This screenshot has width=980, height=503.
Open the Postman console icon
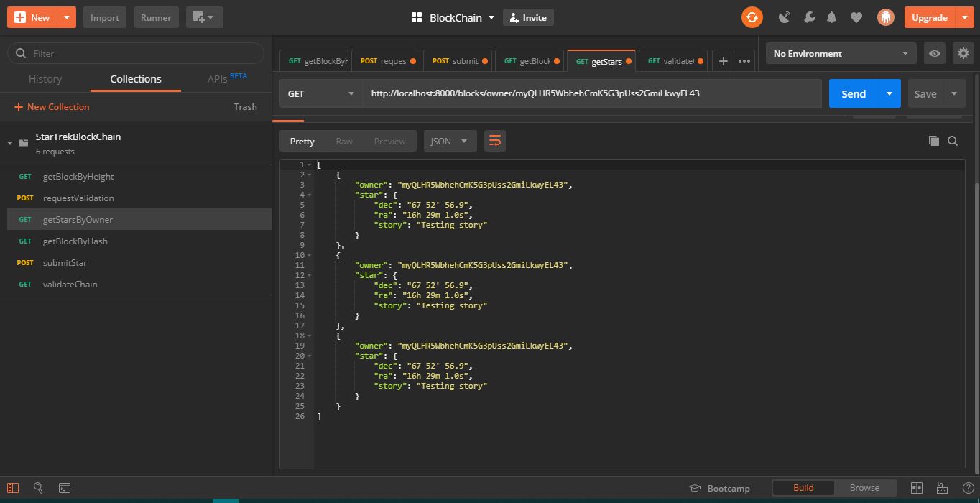(x=65, y=487)
